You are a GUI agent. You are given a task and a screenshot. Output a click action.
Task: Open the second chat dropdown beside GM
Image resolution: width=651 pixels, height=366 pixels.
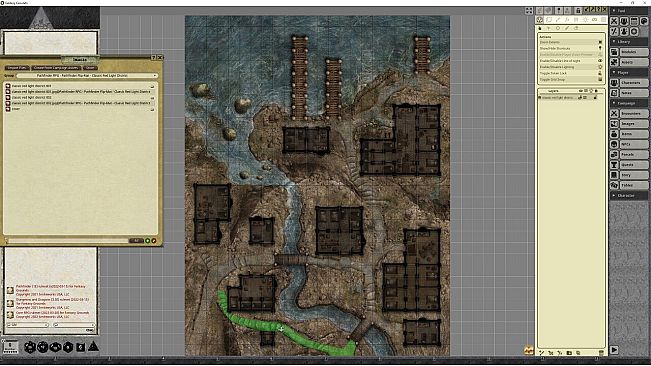point(74,325)
